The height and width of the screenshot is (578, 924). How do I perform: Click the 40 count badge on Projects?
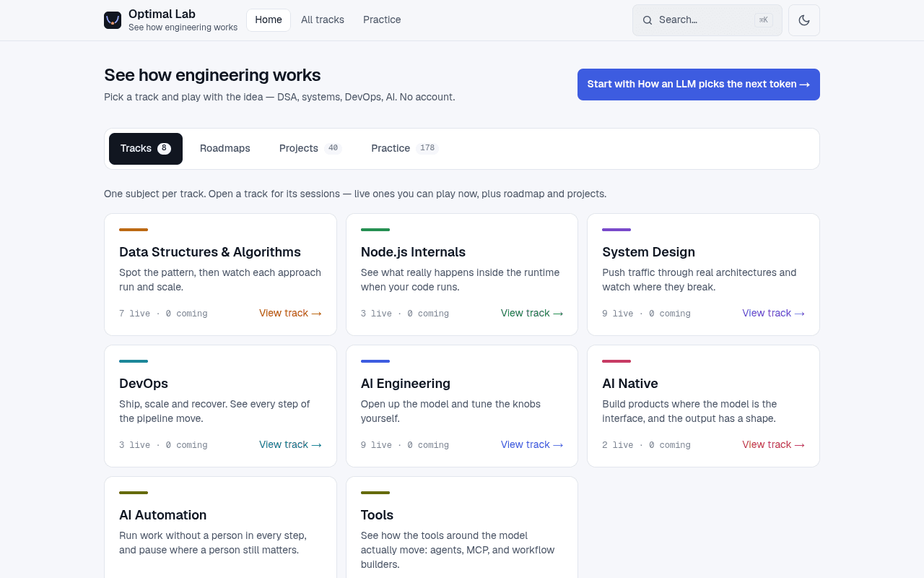click(x=333, y=148)
